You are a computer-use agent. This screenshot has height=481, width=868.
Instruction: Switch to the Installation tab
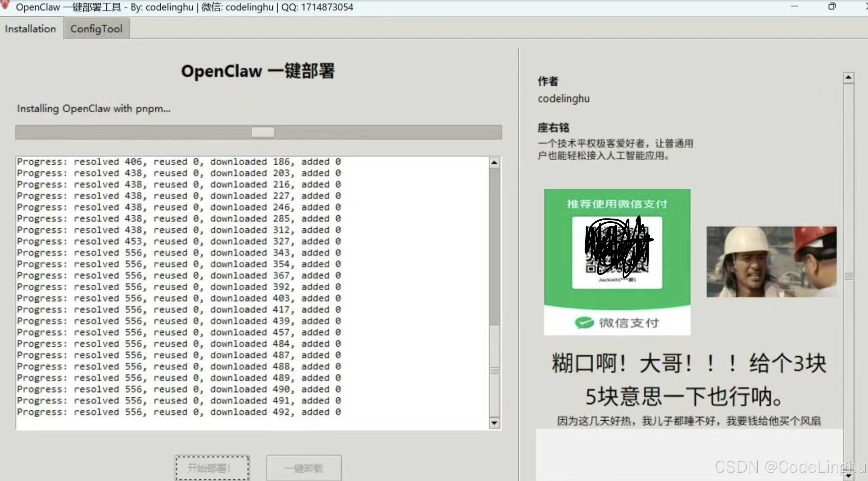tap(30, 29)
